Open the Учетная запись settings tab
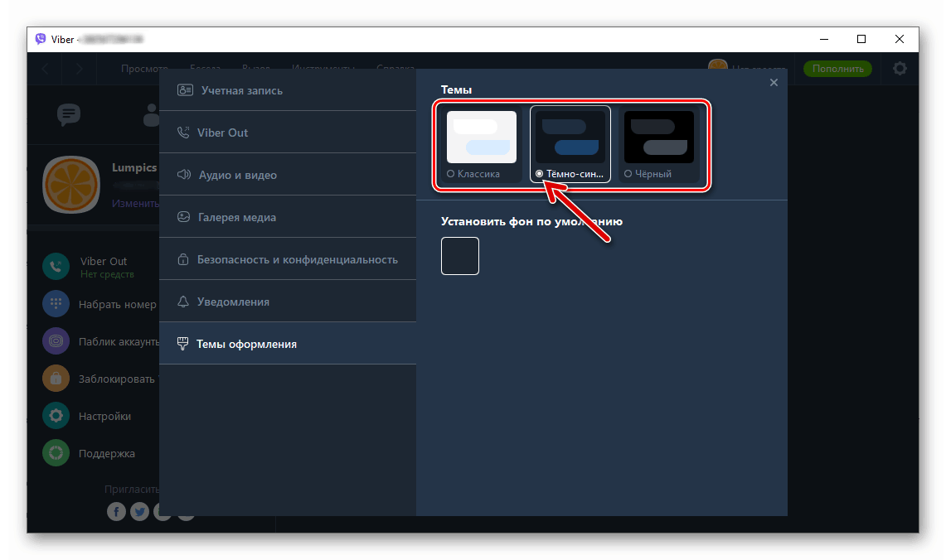Viewport: 946px width, 560px height. point(288,89)
